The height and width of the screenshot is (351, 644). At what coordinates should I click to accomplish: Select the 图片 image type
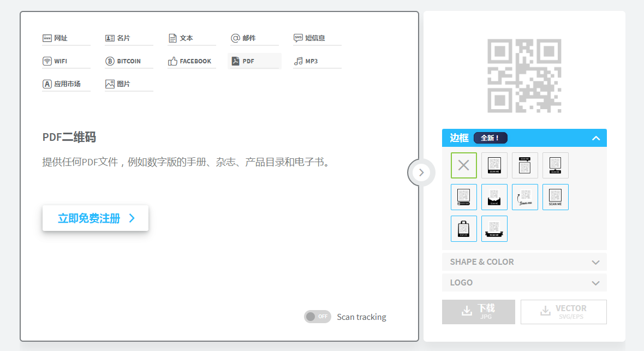point(129,84)
